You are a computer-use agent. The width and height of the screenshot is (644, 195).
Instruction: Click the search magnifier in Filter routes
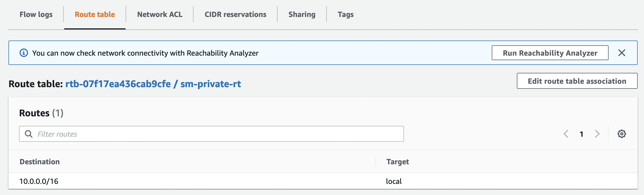click(29, 134)
